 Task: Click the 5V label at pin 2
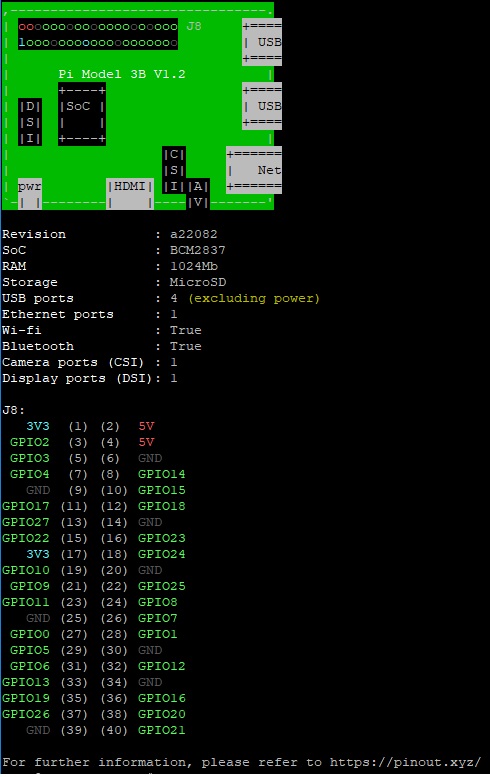click(146, 426)
